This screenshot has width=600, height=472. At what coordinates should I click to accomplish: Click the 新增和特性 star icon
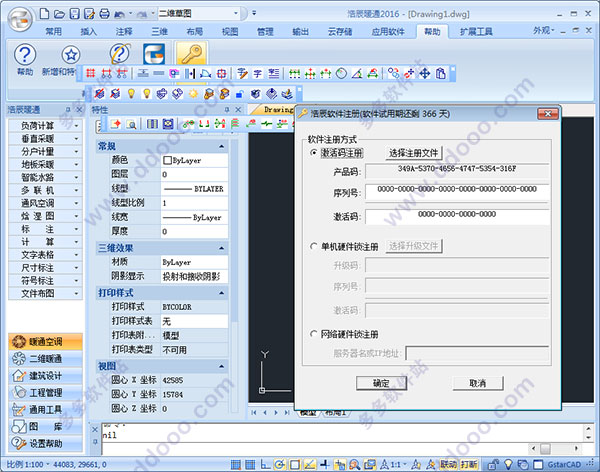pyautogui.click(x=71, y=55)
